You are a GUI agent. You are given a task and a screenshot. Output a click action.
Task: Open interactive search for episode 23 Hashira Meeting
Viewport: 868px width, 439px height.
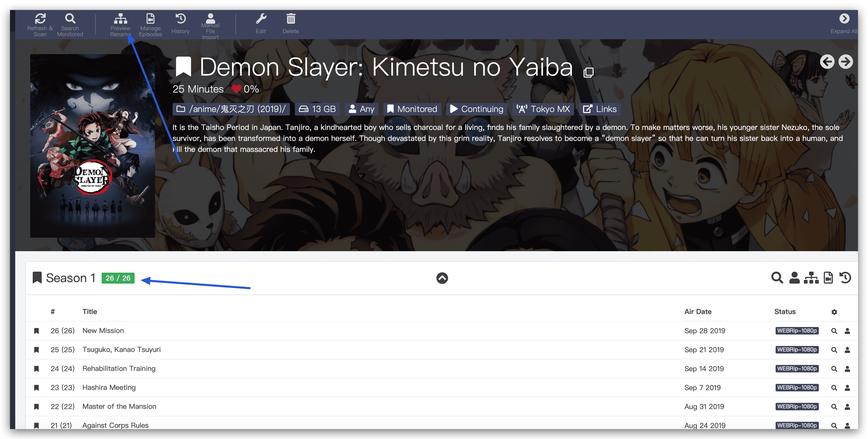847,388
